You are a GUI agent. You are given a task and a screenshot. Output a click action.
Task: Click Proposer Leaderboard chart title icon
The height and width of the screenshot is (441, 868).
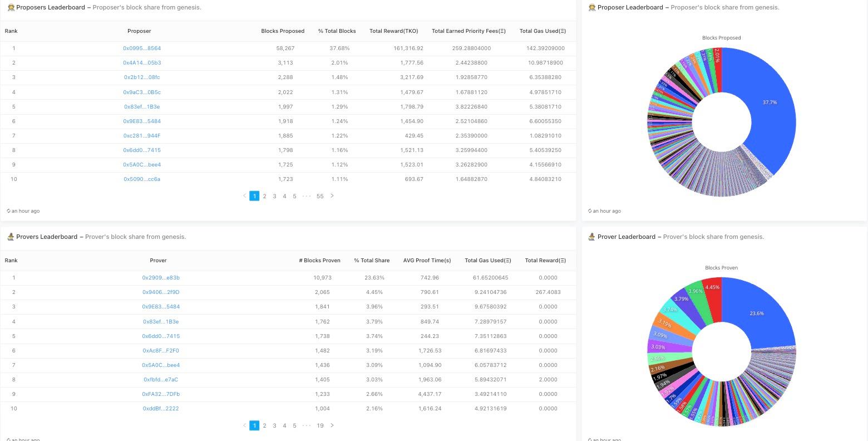tap(592, 7)
